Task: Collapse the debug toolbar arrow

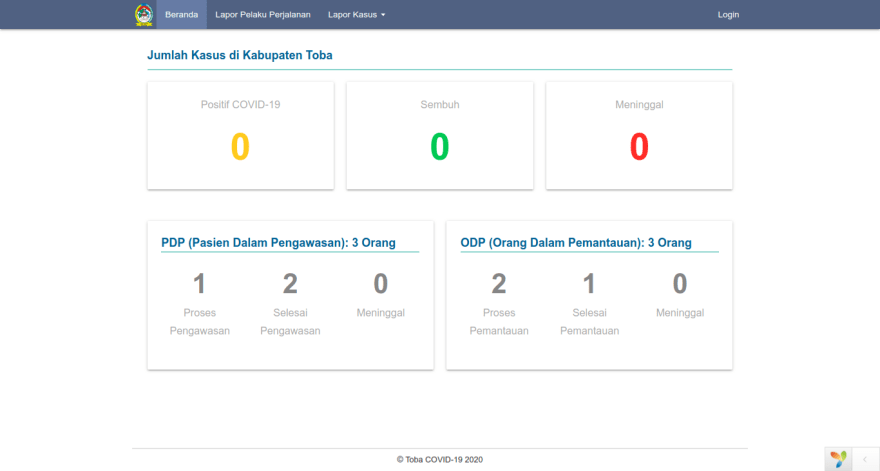Action: click(x=865, y=459)
